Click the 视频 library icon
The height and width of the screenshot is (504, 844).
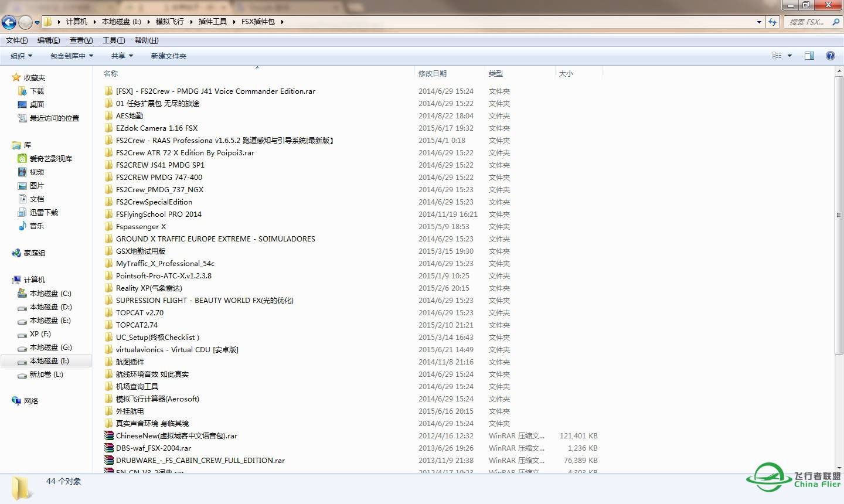tap(22, 172)
